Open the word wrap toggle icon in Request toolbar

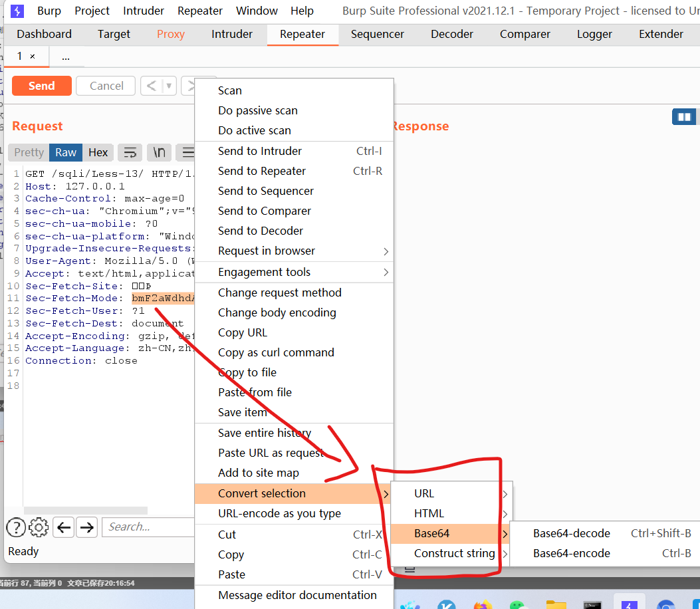[x=130, y=153]
